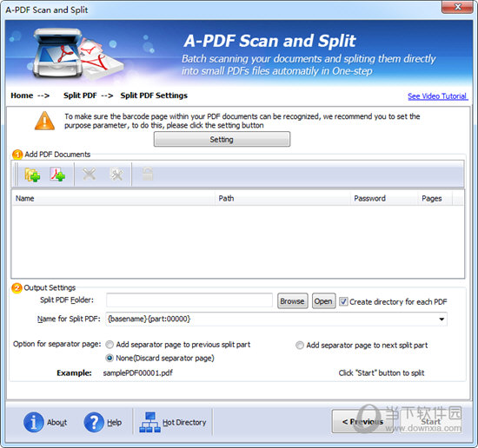Click the Help label in bottom bar

pyautogui.click(x=115, y=423)
